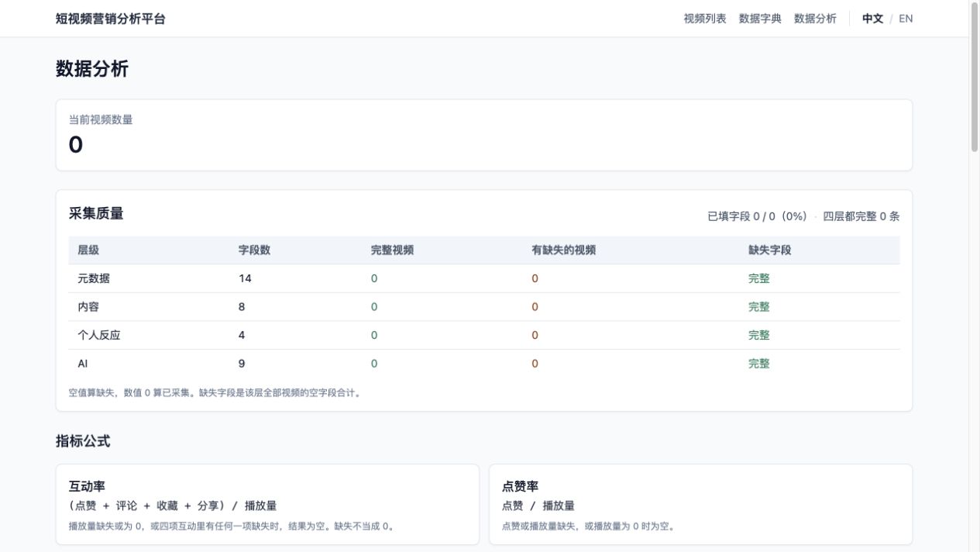Screen dimensions: 980x552
Task: Select the AI row label
Action: [83, 364]
